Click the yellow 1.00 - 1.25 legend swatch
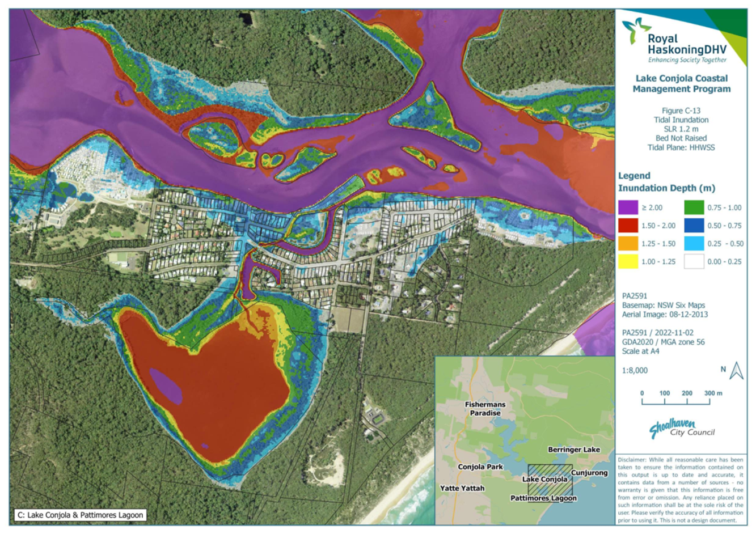The width and height of the screenshot is (756, 534). pos(628,262)
